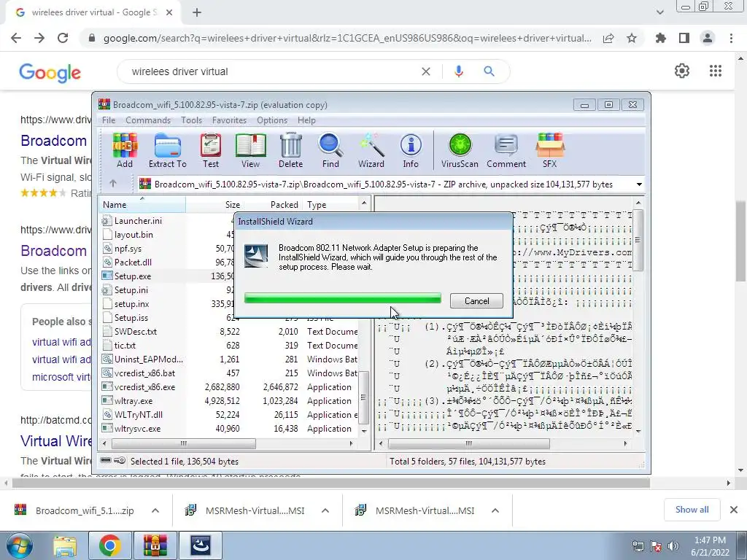This screenshot has height=560, width=747.
Task: Open the Options menu
Action: pyautogui.click(x=272, y=120)
